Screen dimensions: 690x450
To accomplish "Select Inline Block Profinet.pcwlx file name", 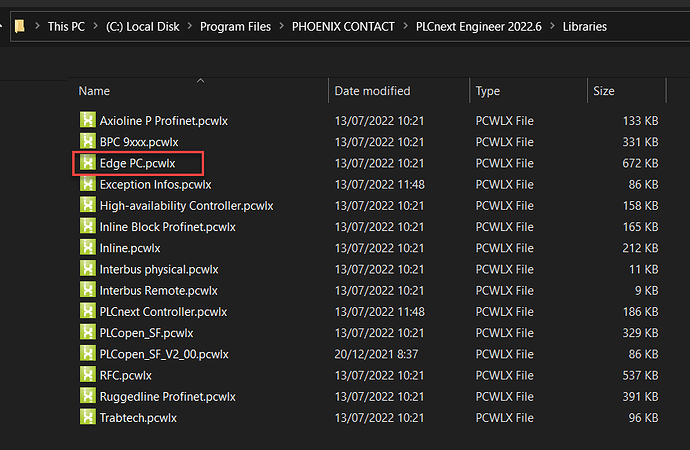I will [168, 227].
